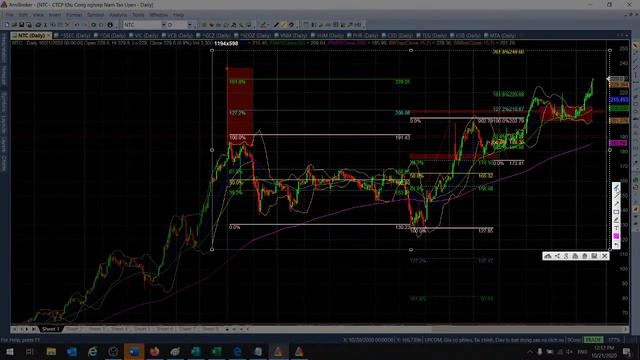Select the Lightshot marker tool
This screenshot has width=640, height=360.
pyautogui.click(x=616, y=220)
